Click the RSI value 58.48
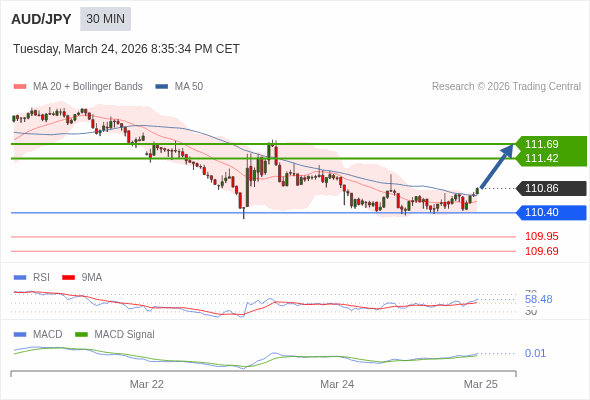The height and width of the screenshot is (400, 590). [x=539, y=300]
